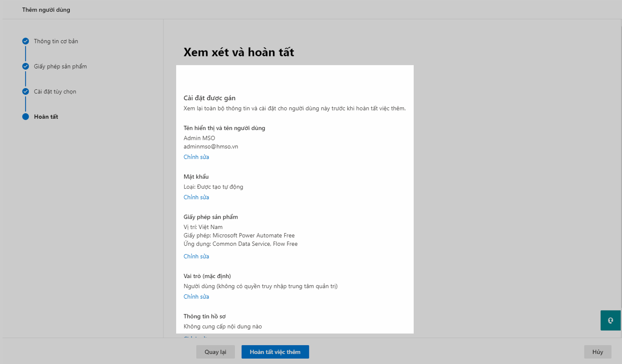622x364 pixels.
Task: Switch to Cài đặt tùy chọn step
Action: [x=55, y=91]
